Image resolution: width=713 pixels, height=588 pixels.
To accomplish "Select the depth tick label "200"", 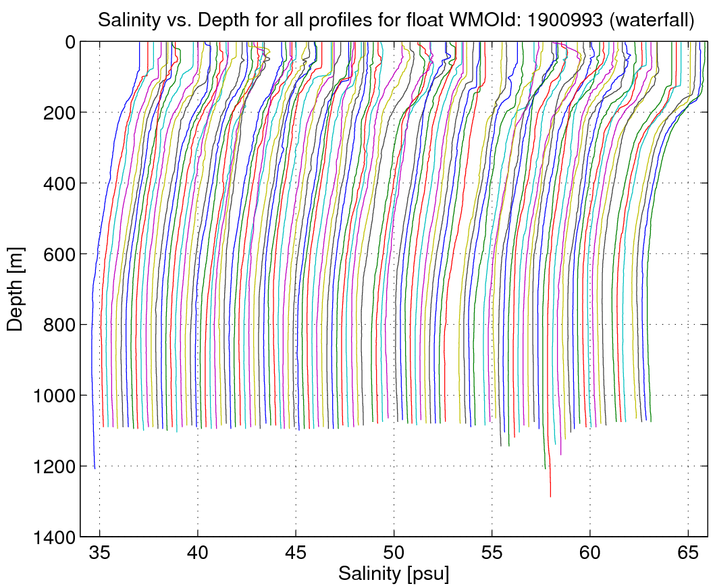I will [59, 113].
